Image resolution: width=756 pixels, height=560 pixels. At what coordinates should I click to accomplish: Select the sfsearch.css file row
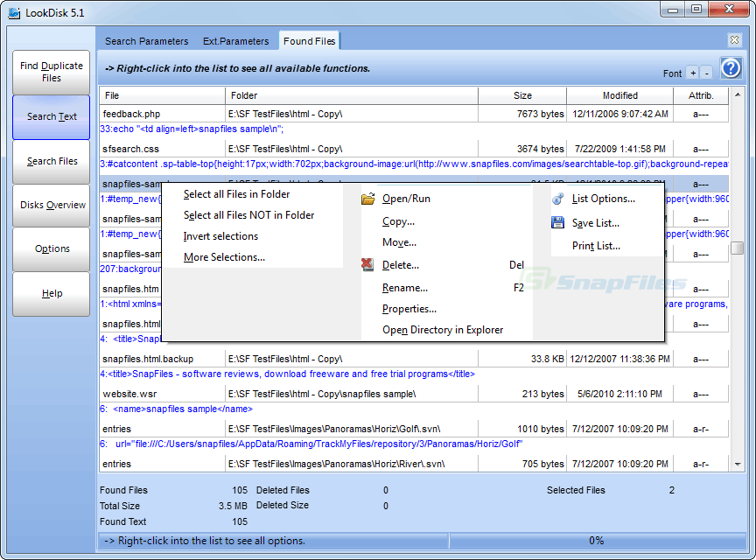[415, 149]
